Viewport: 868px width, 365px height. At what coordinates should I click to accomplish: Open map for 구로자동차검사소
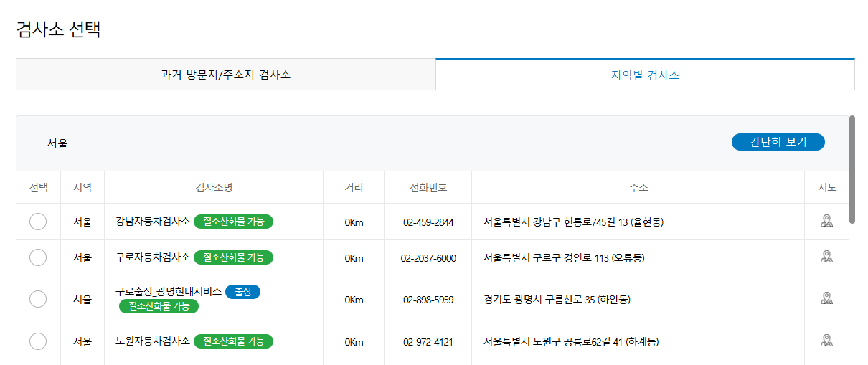(826, 257)
